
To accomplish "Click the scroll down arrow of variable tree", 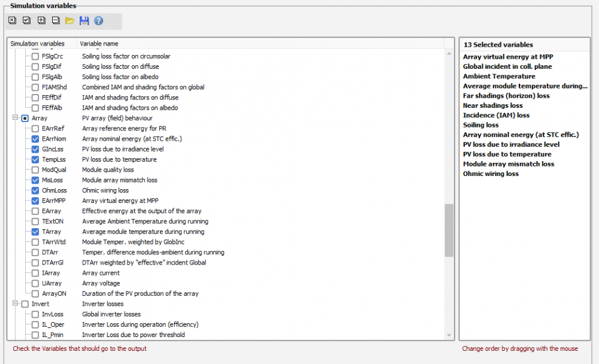I will tap(449, 335).
